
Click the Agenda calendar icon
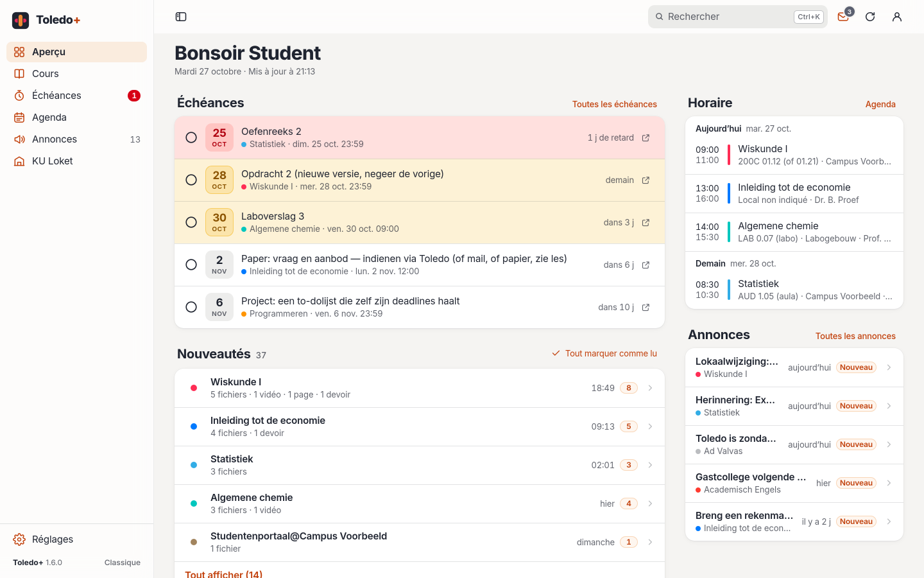19,118
